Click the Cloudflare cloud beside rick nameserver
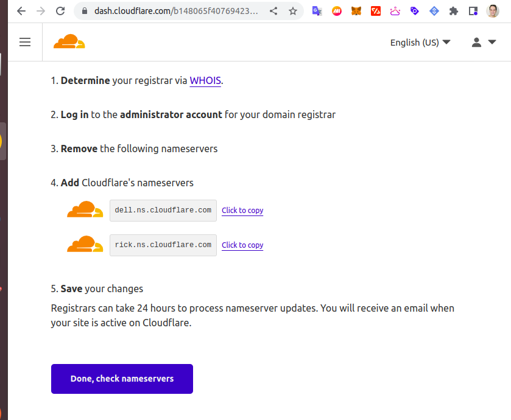Viewport: 511px width, 420px height. [85, 244]
